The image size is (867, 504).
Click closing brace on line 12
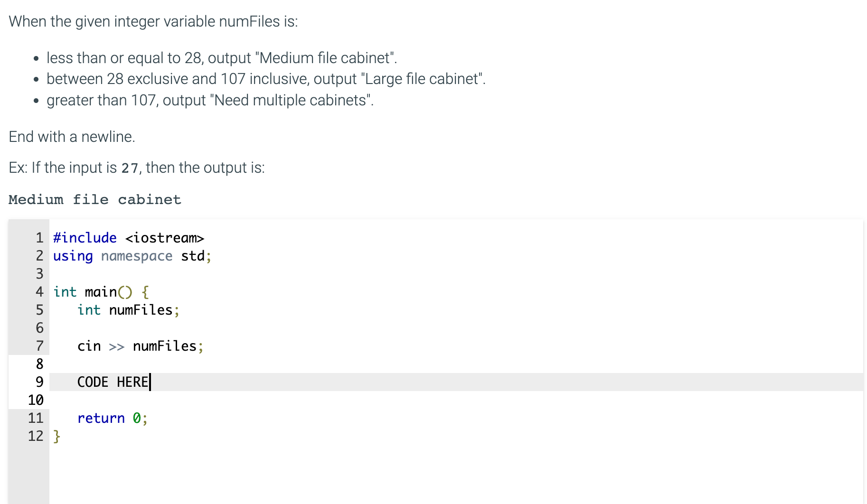(57, 436)
